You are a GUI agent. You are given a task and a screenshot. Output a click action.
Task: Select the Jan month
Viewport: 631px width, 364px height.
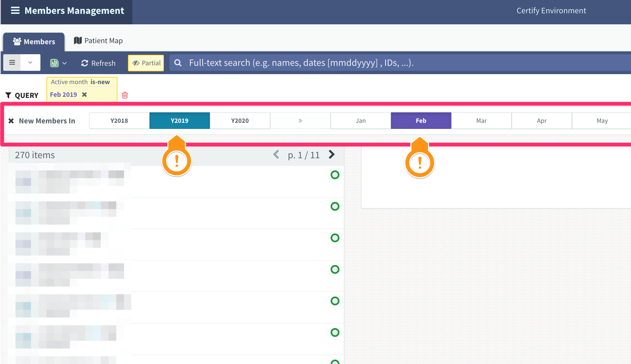(x=361, y=121)
